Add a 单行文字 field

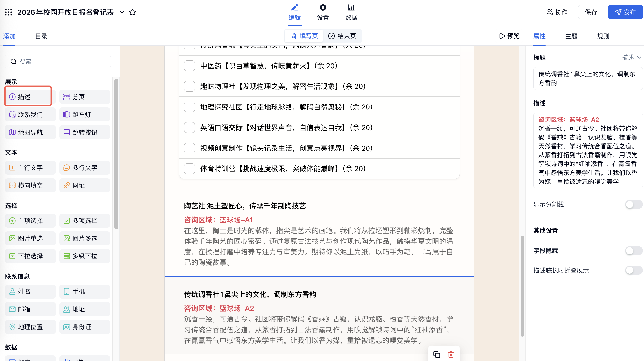click(30, 167)
